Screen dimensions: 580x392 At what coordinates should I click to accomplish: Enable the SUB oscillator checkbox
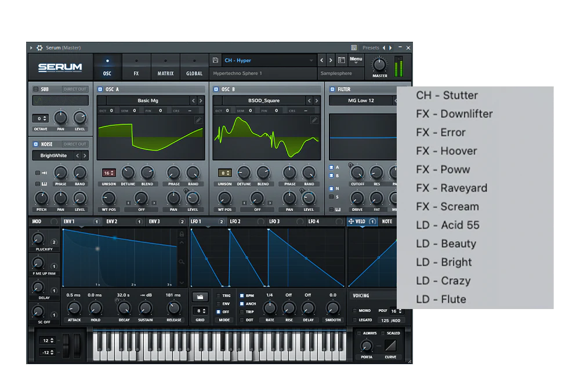pyautogui.click(x=36, y=89)
